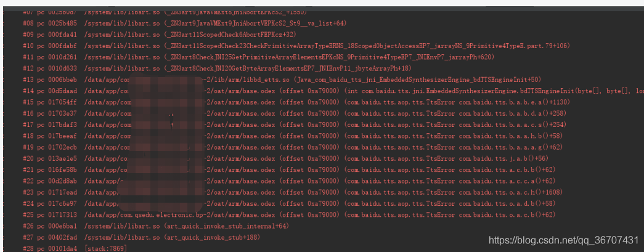This screenshot has width=644, height=252.
Task: Click frame #10 CheckPrimitiveArrayType line
Action: click(296, 46)
